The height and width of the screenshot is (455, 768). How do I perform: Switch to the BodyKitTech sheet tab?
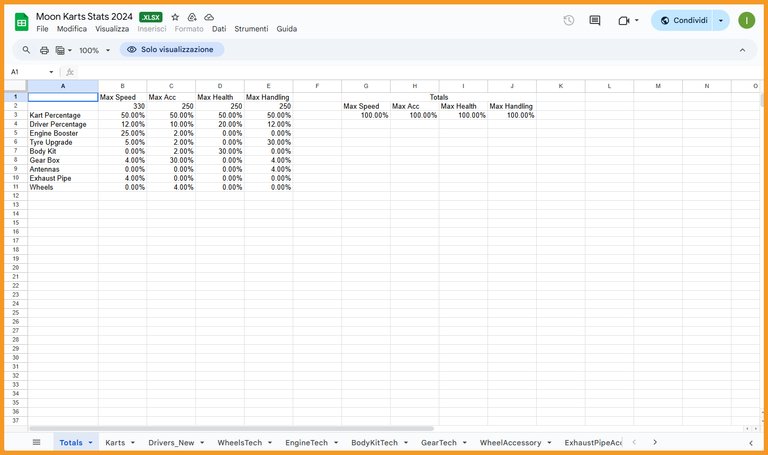[374, 443]
